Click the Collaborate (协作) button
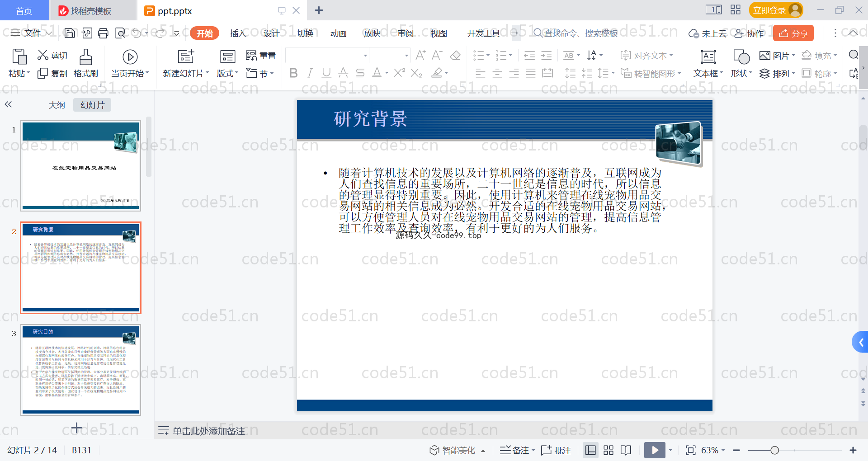The width and height of the screenshot is (868, 461). coord(749,33)
